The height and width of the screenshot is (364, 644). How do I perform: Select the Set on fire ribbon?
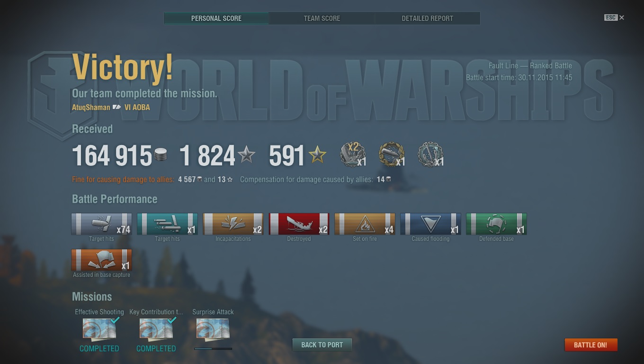click(x=365, y=224)
